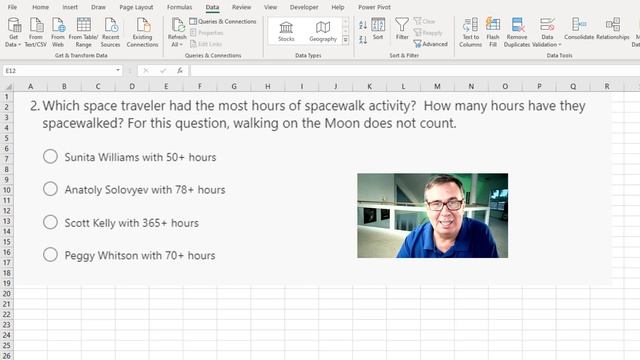Viewport: 640px width, 360px height.
Task: Click the From Web icon
Action: (58, 32)
